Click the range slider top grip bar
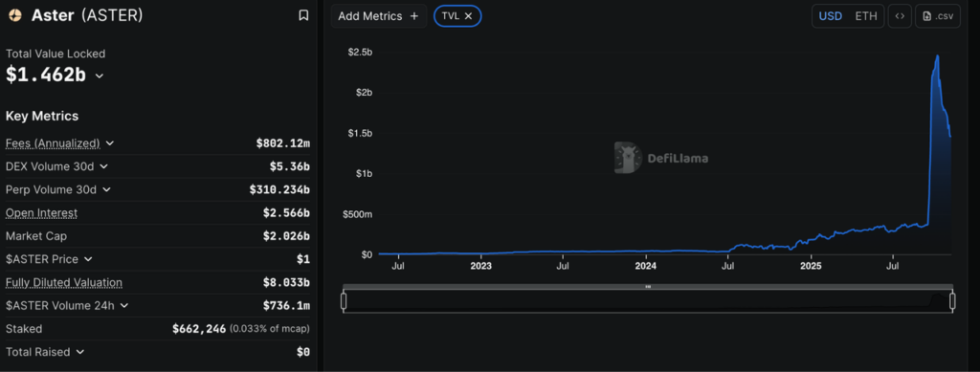This screenshot has height=372, width=980. (x=648, y=287)
